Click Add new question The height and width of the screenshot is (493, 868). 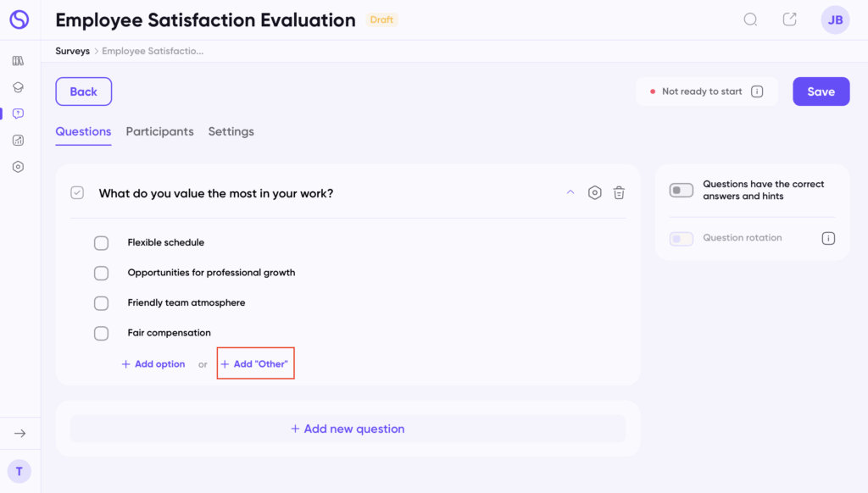pos(348,429)
